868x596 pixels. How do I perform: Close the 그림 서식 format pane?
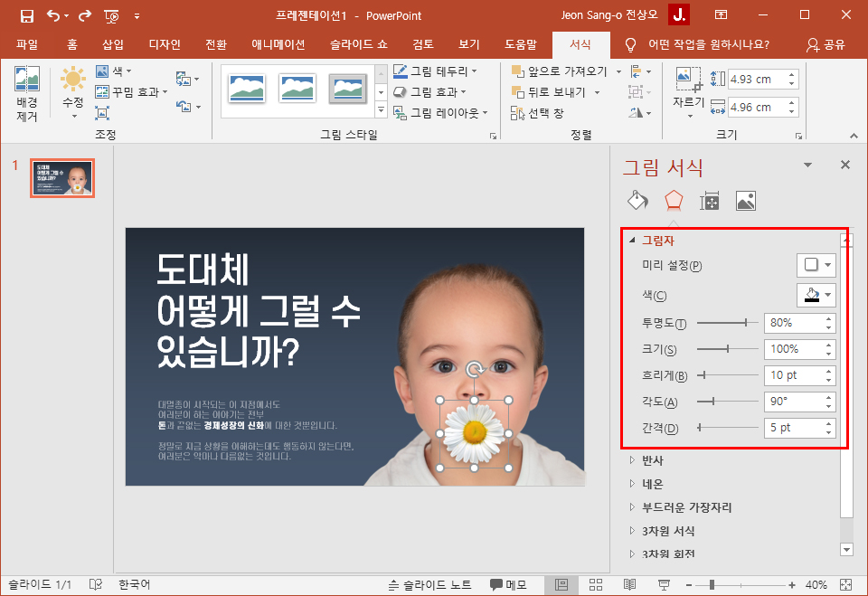844,165
